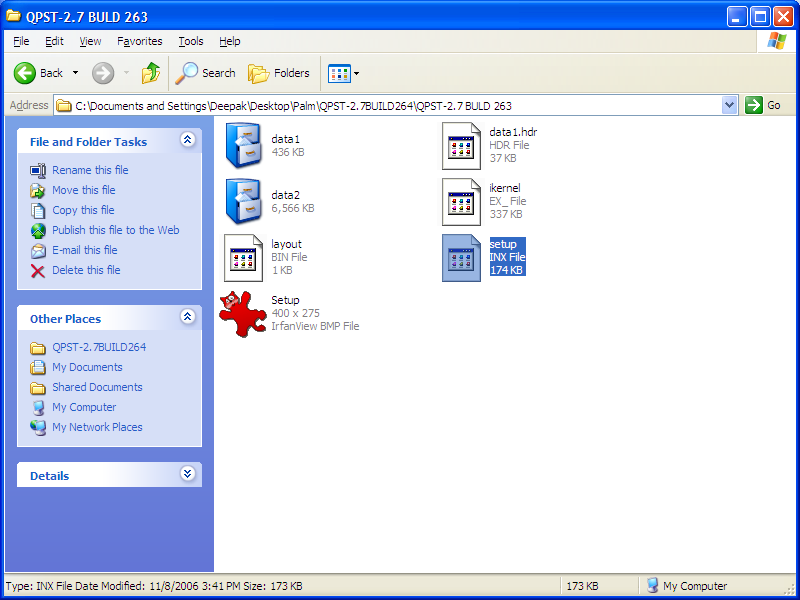Viewport: 800px width, 600px height.
Task: Click the Go button
Action: point(763,106)
